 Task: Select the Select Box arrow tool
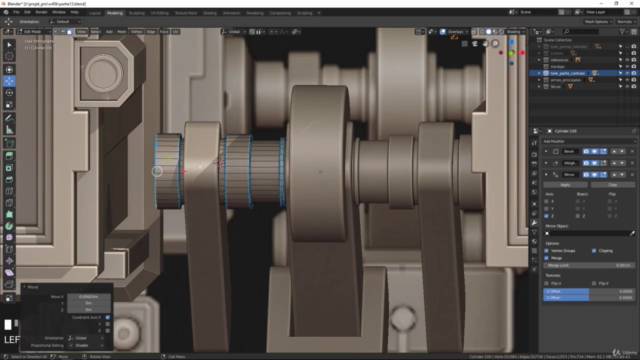click(9, 44)
